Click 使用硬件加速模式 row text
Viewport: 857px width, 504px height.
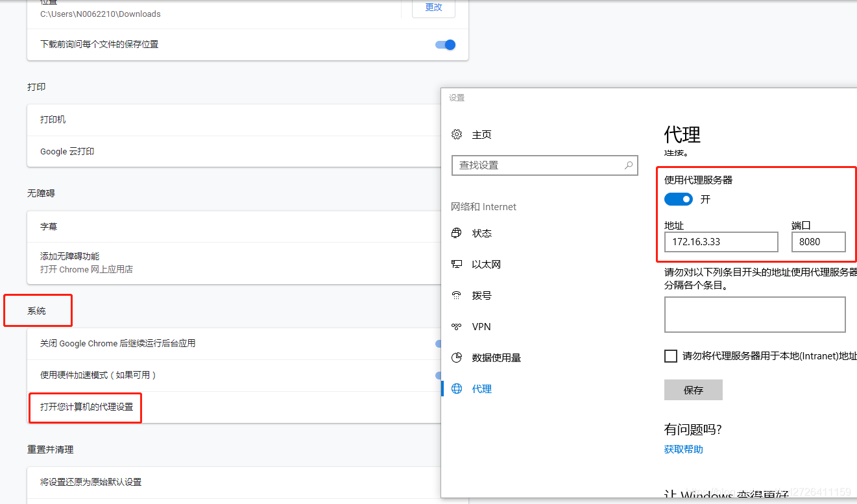tap(98, 375)
